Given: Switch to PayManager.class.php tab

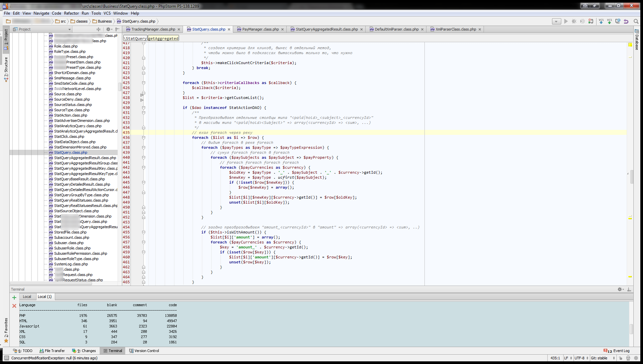Looking at the screenshot, I should click(x=260, y=29).
